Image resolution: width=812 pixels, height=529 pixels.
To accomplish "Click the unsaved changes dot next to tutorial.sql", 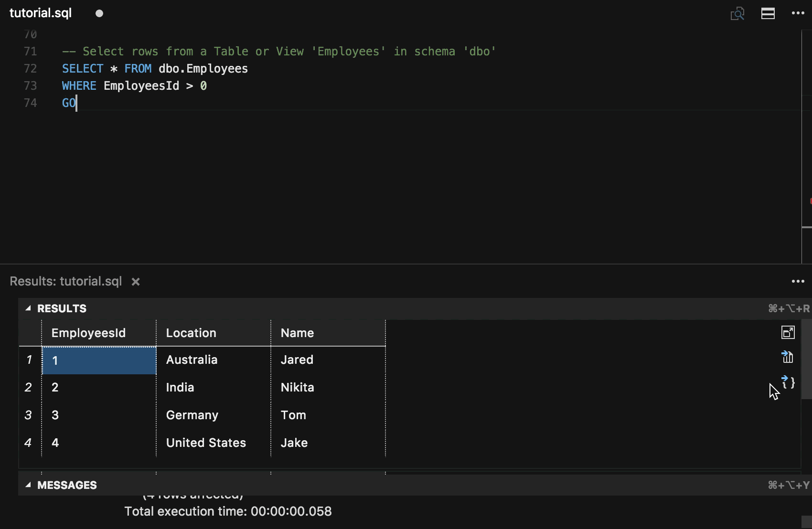I will point(99,13).
